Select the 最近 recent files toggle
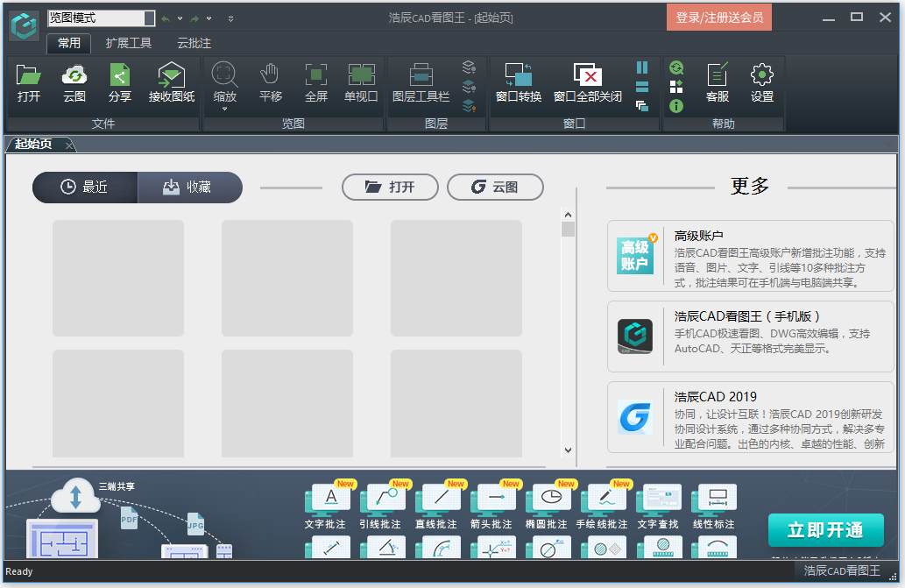Screen dimensions: 905x588 coord(85,188)
